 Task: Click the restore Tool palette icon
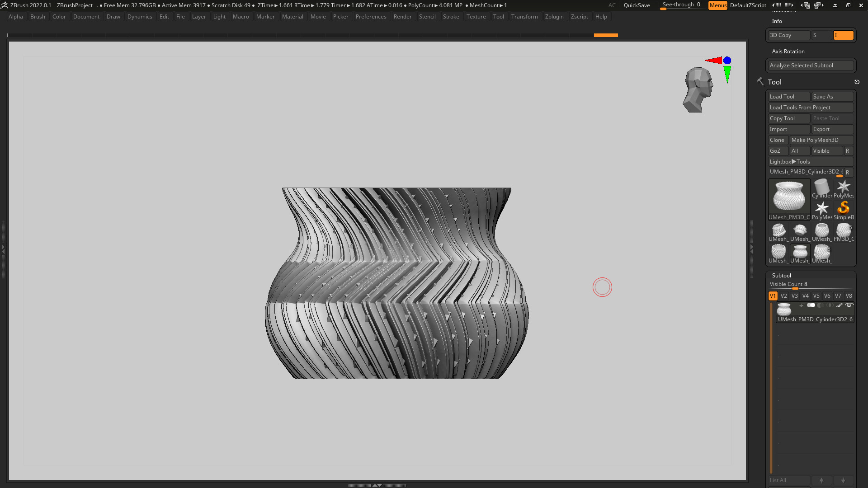click(x=857, y=82)
